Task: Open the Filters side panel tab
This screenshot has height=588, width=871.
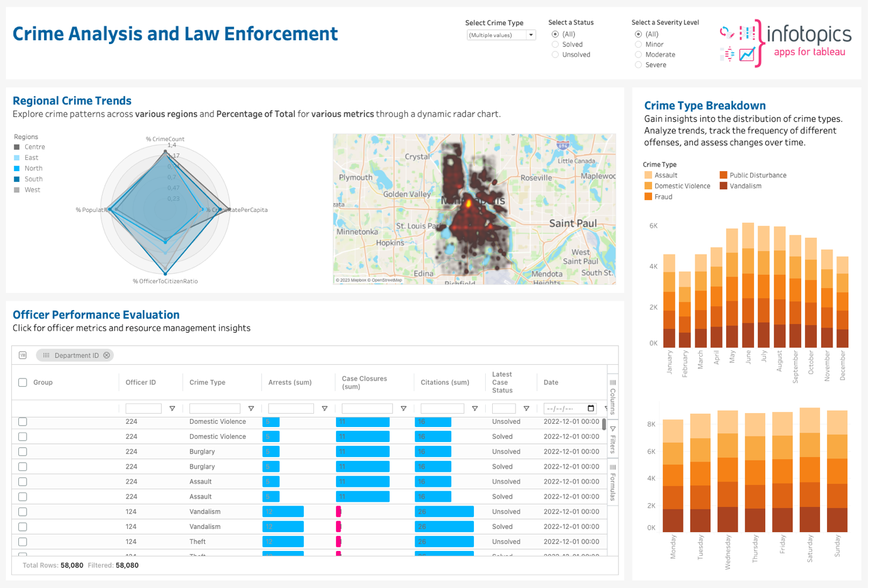Action: [x=612, y=440]
